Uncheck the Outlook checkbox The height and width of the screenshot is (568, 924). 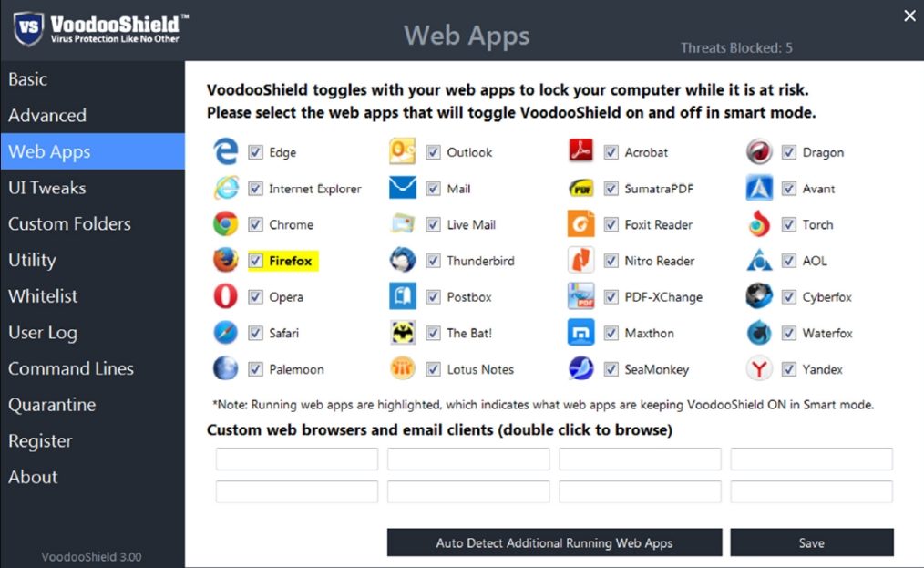tap(433, 152)
